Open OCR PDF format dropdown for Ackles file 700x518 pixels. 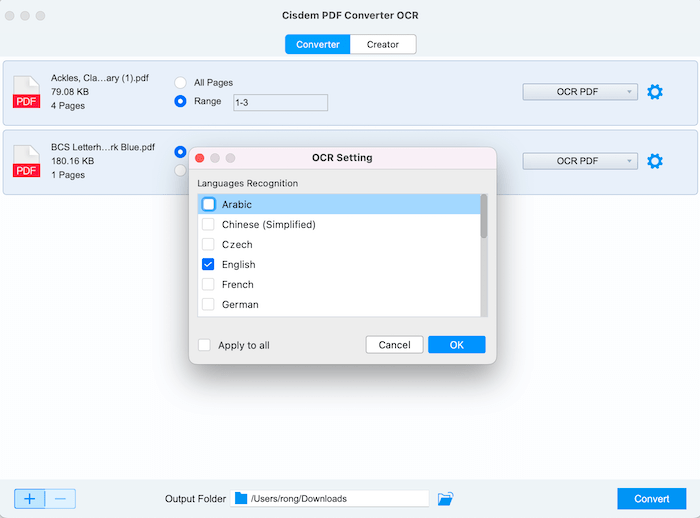tap(580, 92)
